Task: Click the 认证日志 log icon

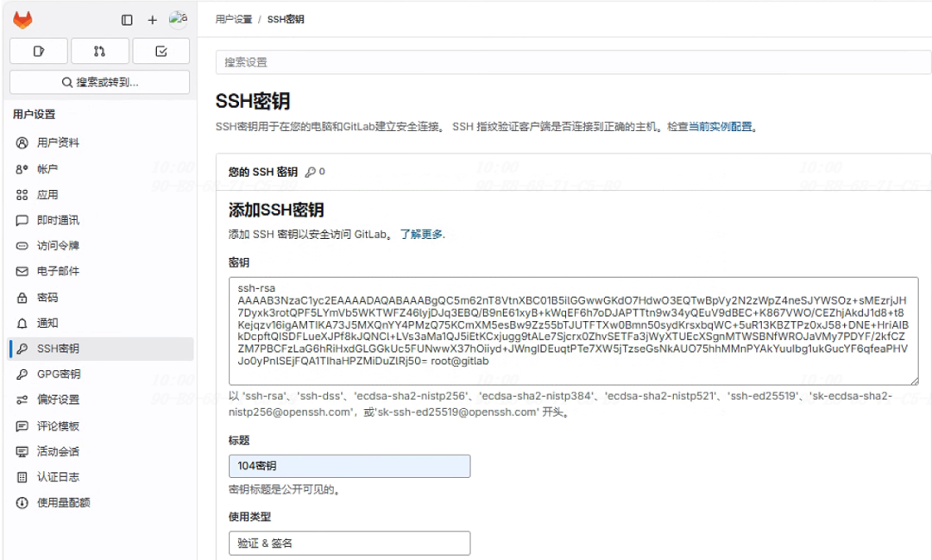Action: (x=22, y=477)
